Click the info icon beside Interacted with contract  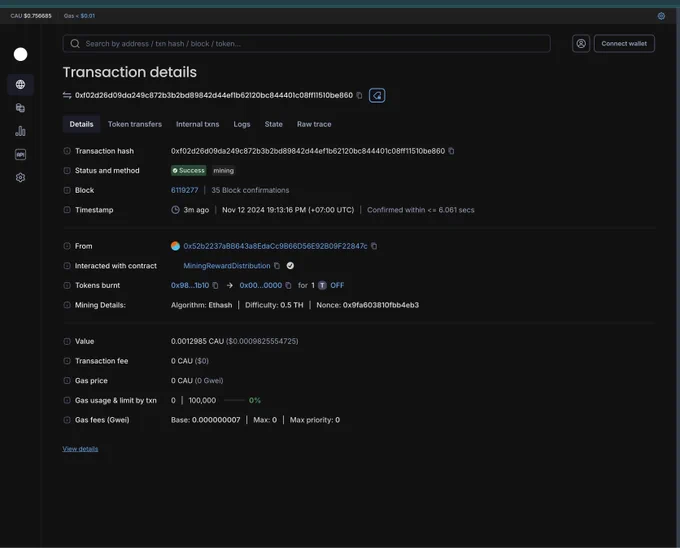point(67,265)
